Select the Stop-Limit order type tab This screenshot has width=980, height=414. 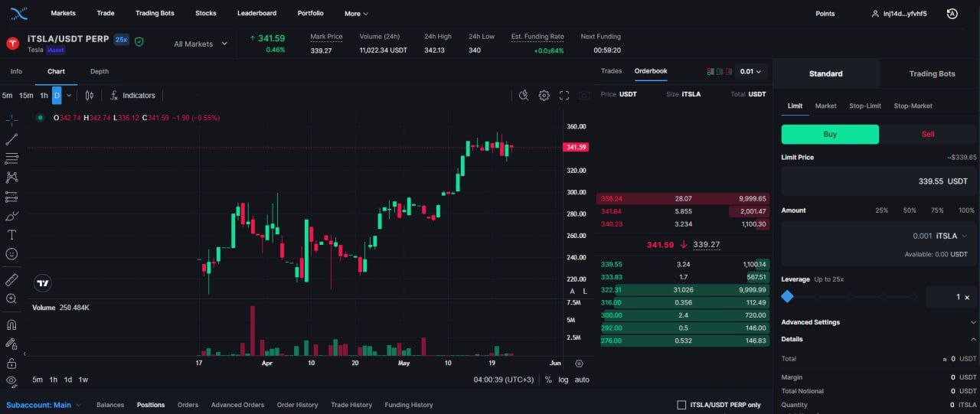865,106
